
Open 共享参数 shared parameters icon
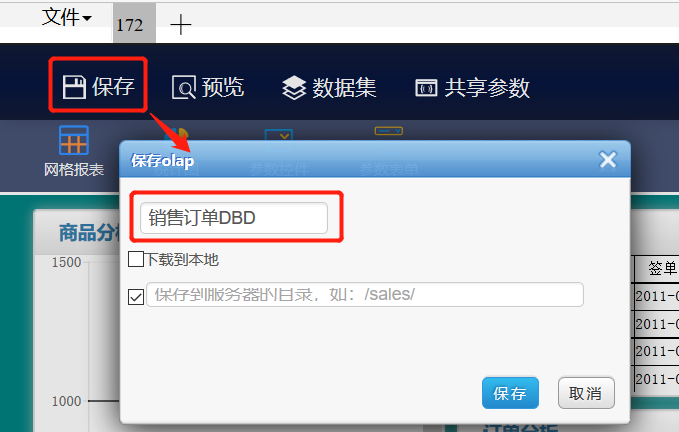click(426, 88)
